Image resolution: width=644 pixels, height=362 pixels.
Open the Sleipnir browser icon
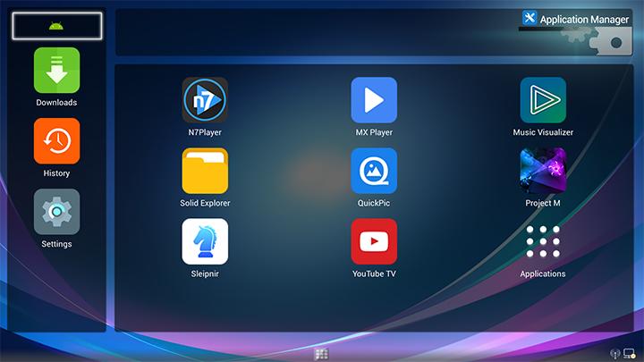click(x=205, y=241)
